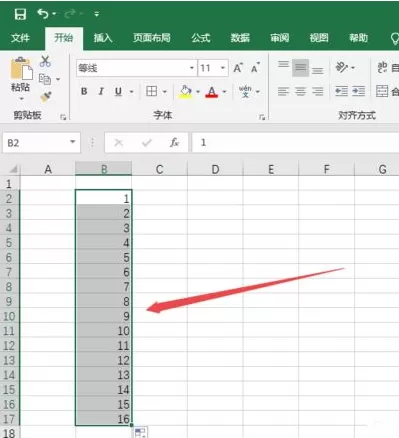
Task: Expand the Name Box dropdown arrow
Action: coord(72,142)
